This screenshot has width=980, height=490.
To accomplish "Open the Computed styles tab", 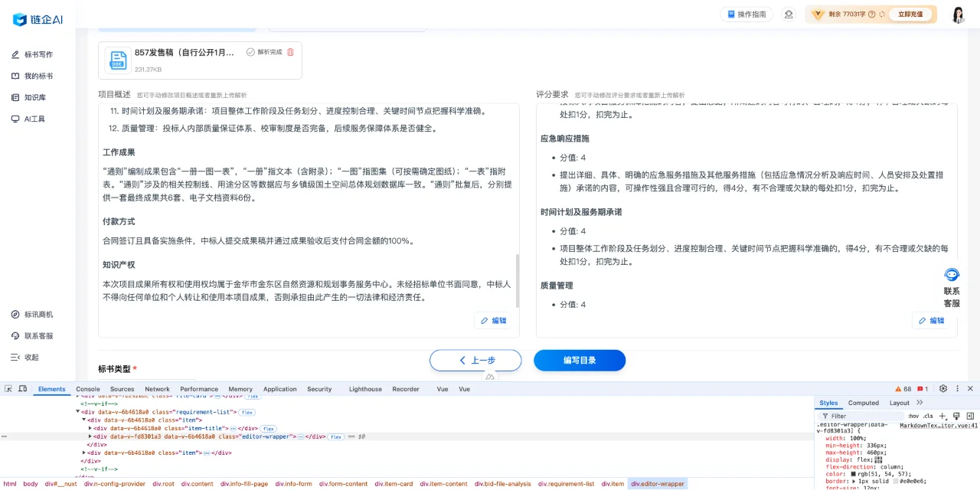I will click(x=864, y=402).
